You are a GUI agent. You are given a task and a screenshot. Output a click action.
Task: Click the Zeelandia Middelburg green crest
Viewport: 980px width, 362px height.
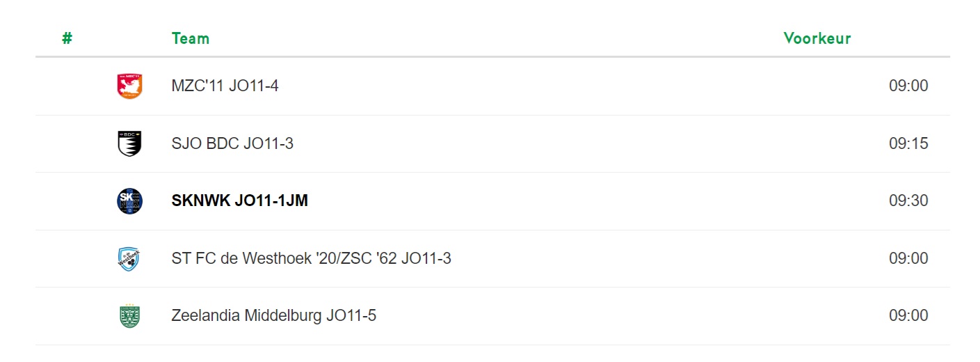129,316
